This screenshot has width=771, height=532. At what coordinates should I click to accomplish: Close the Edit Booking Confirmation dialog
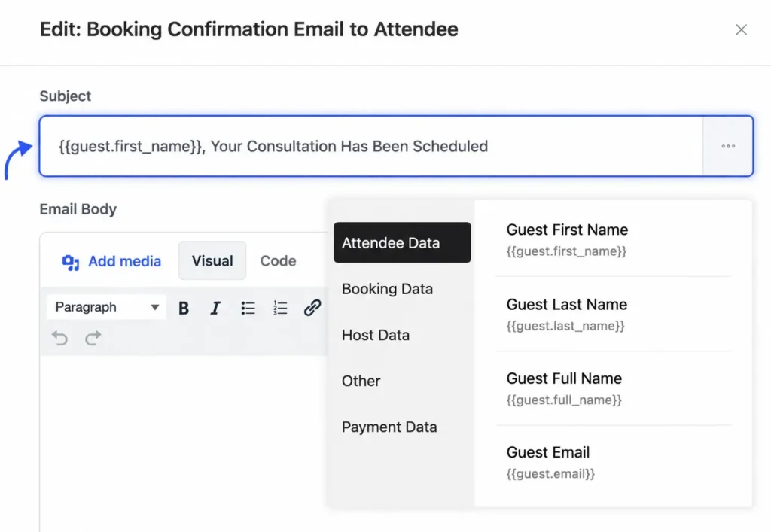(741, 29)
